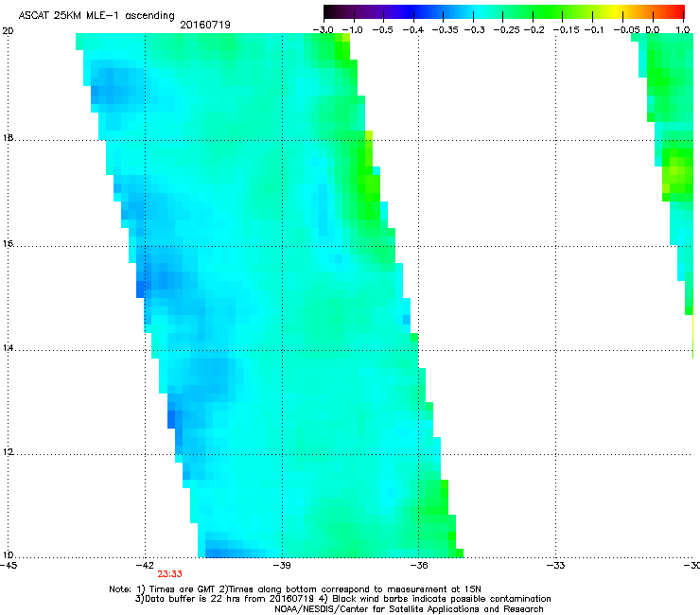Click the -1.0 colorbar tick label
The image size is (700, 615).
pyautogui.click(x=352, y=30)
